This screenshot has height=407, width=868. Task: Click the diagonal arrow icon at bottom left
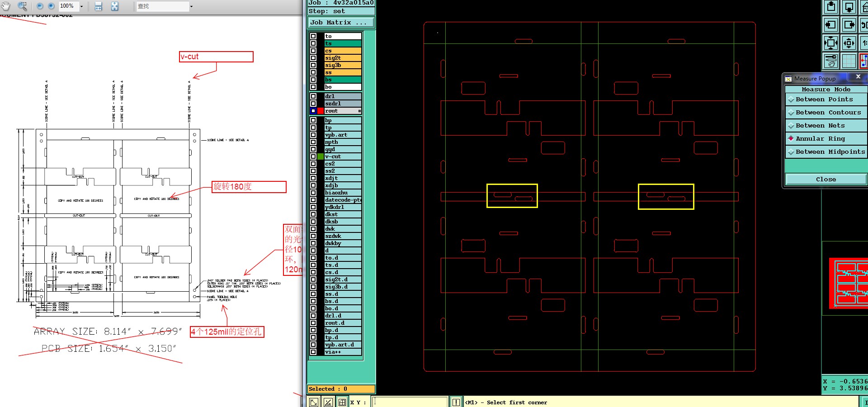click(x=314, y=402)
